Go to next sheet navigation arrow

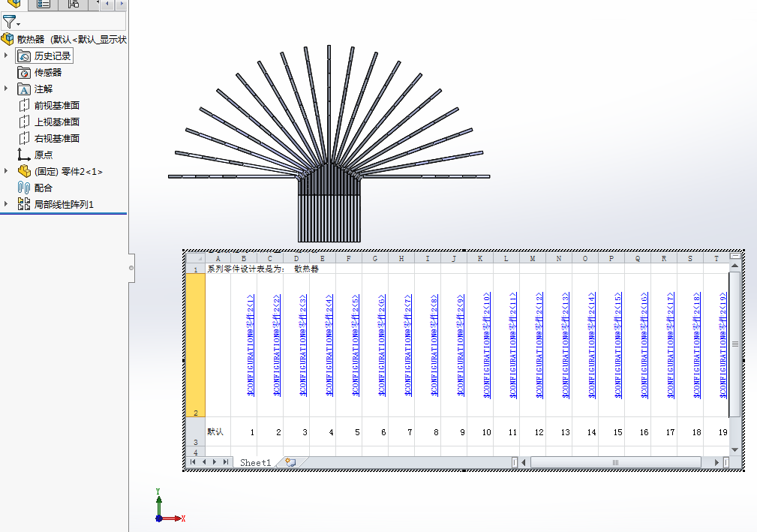tap(215, 462)
